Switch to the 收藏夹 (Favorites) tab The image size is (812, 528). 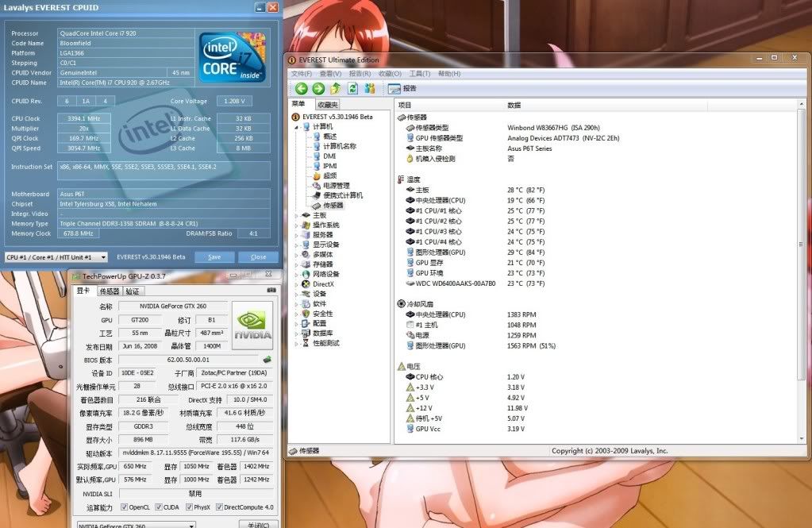(327, 105)
